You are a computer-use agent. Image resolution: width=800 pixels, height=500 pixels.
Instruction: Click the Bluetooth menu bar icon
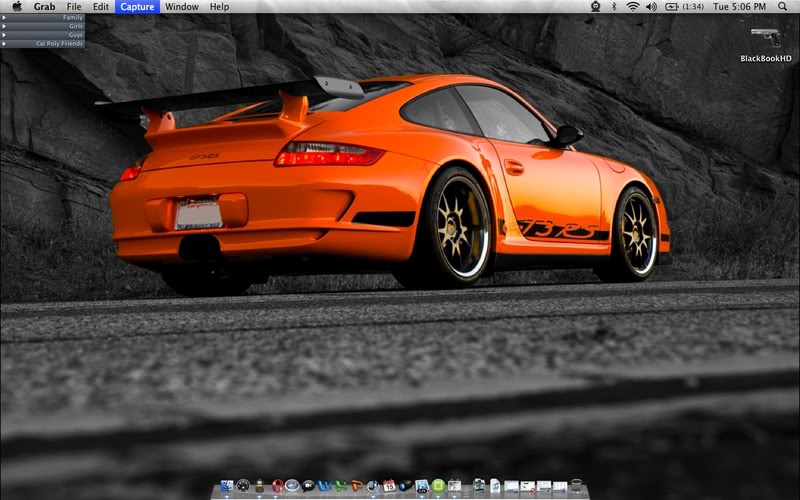pyautogui.click(x=614, y=7)
